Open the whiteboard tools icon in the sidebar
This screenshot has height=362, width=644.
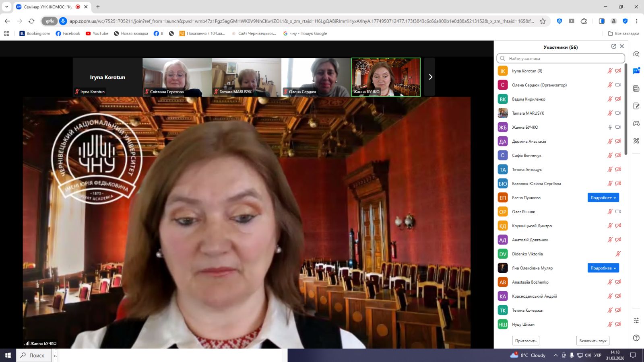tap(636, 141)
